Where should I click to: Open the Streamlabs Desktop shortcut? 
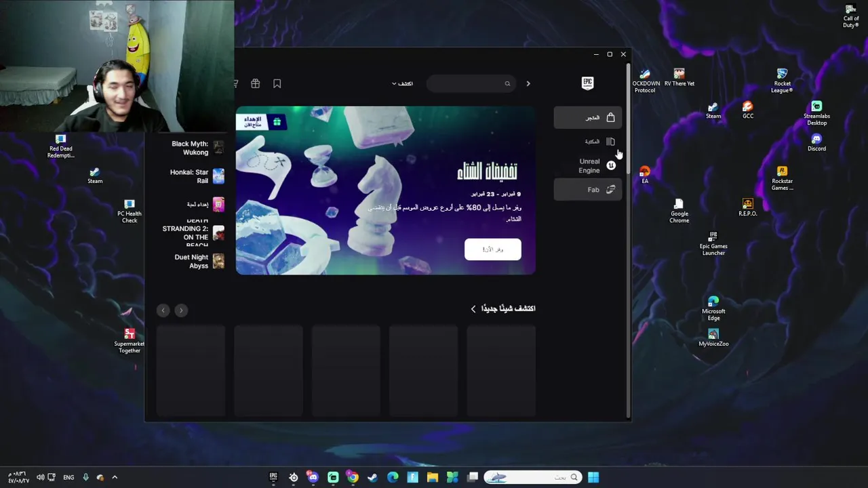(x=816, y=113)
